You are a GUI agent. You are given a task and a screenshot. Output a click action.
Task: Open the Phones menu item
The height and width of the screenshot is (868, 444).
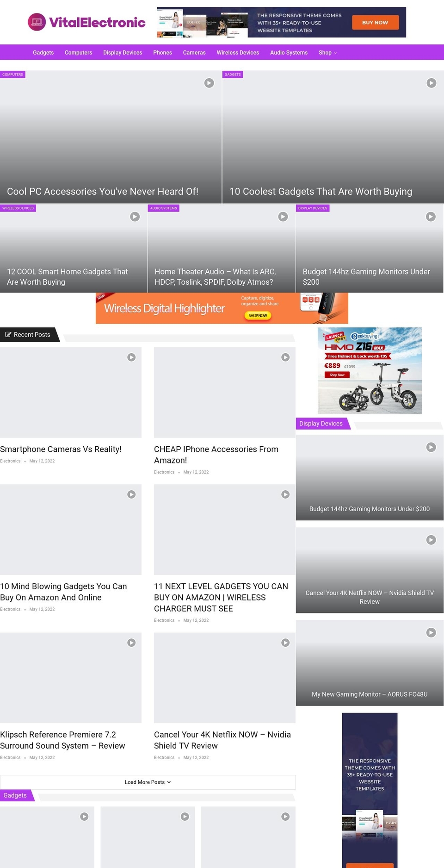tap(162, 53)
